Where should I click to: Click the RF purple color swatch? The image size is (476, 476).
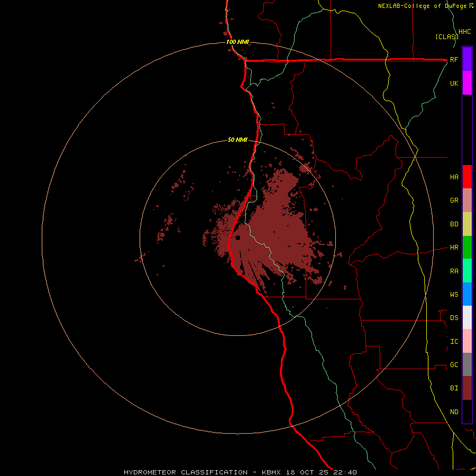pos(467,59)
